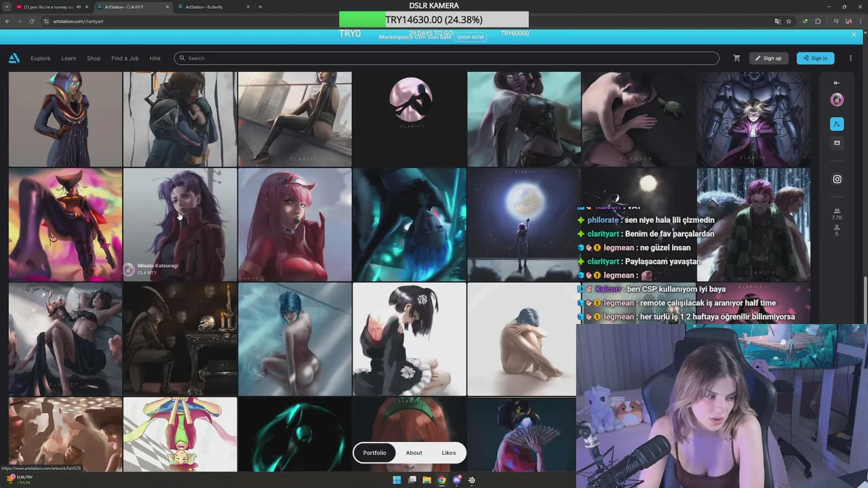This screenshot has width=868, height=488.
Task: Open the Misato Katsuragi artwork thumbnail
Action: pyautogui.click(x=180, y=224)
